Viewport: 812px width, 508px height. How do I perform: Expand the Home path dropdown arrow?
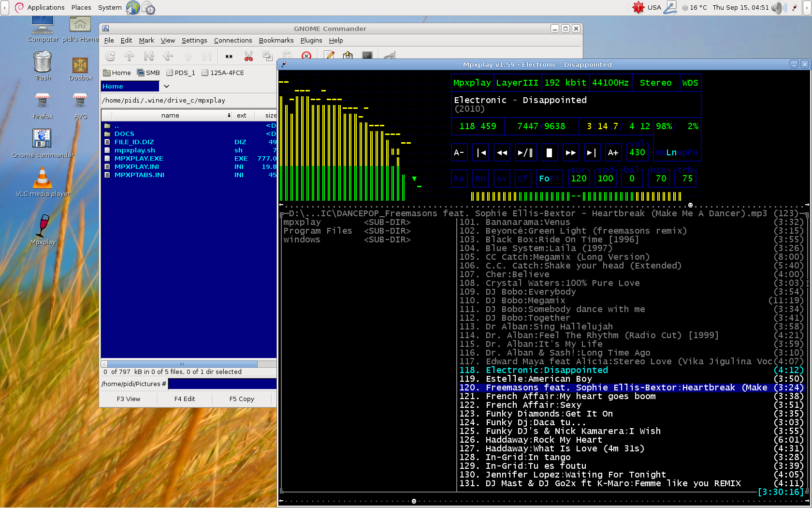pos(166,86)
